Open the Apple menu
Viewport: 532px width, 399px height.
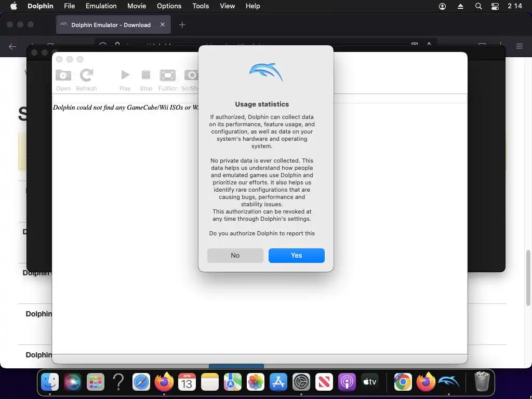click(14, 6)
